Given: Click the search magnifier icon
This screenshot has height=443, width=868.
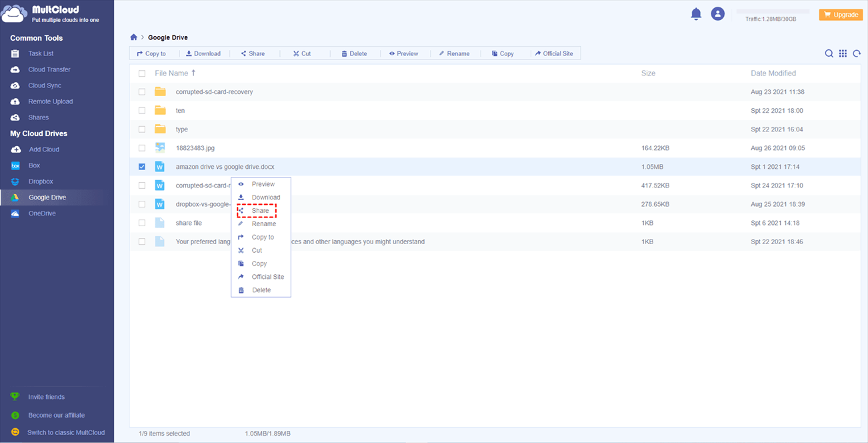Looking at the screenshot, I should coord(829,53).
